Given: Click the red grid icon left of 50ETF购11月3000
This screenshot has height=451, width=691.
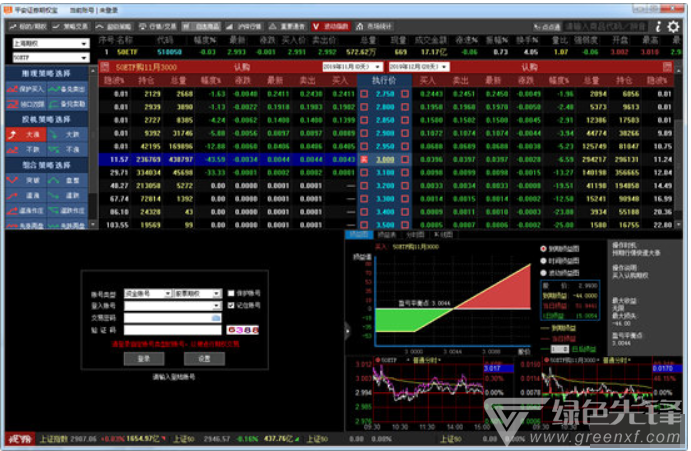Looking at the screenshot, I should (105, 67).
